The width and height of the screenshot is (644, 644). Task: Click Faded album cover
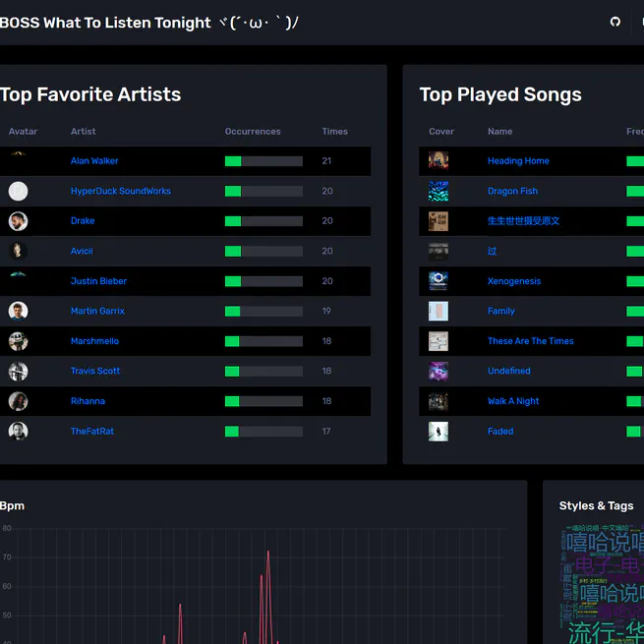tap(439, 432)
